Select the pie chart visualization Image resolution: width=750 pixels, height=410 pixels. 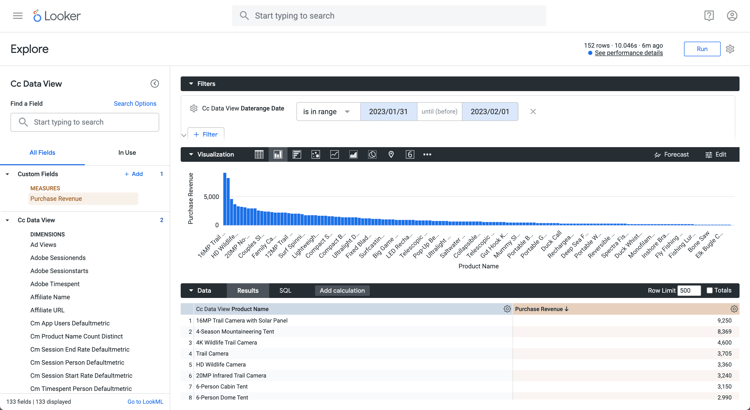pyautogui.click(x=372, y=155)
